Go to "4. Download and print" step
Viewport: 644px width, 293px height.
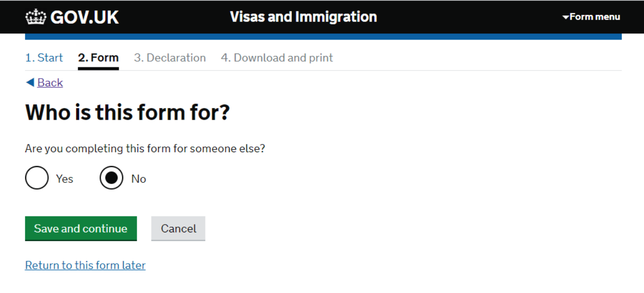277,58
